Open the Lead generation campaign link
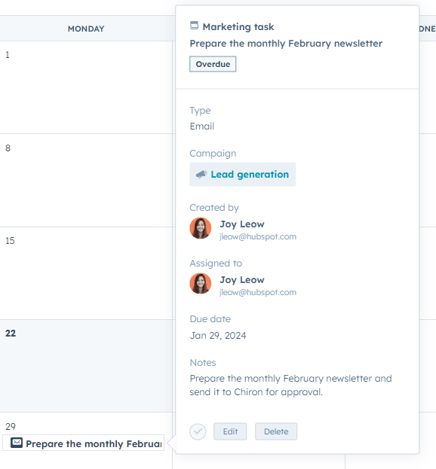 (250, 174)
